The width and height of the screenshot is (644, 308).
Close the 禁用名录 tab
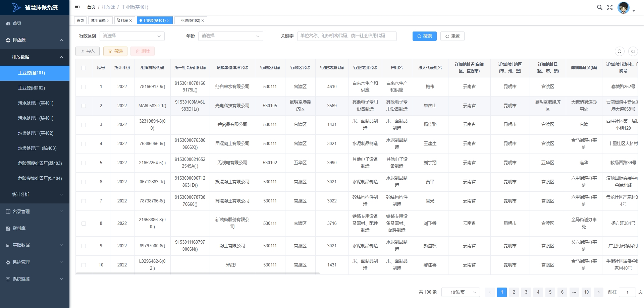(108, 21)
